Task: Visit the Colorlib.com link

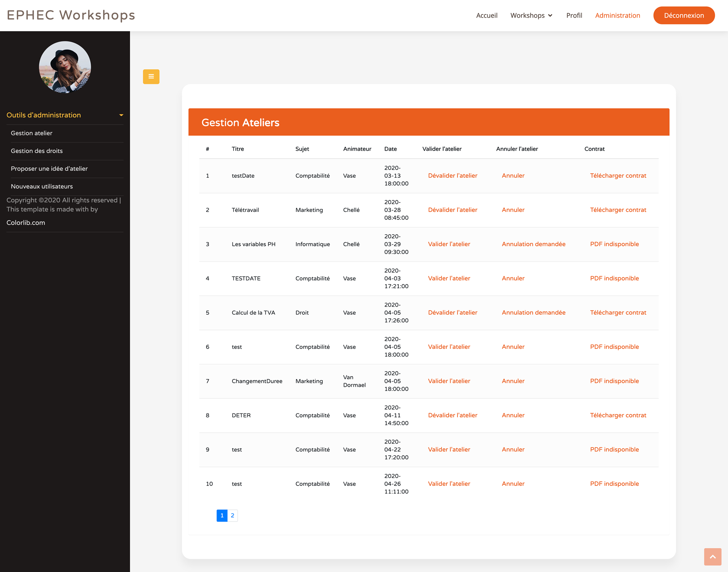Action: tap(26, 223)
